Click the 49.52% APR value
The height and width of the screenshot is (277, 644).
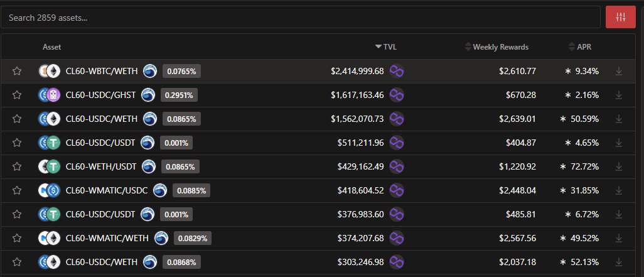tap(584, 238)
